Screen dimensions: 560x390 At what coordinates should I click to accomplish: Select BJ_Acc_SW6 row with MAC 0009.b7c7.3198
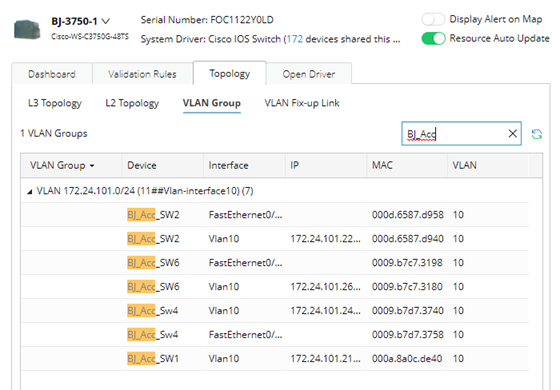(275, 262)
